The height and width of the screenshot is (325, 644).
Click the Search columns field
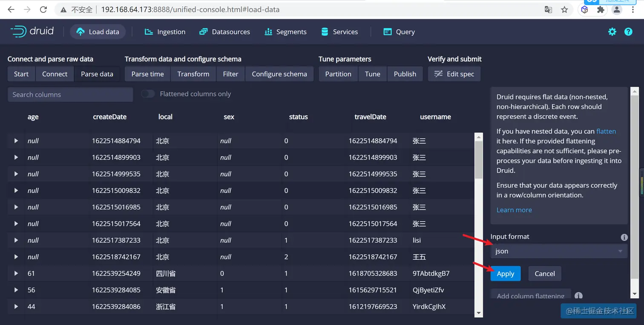70,94
